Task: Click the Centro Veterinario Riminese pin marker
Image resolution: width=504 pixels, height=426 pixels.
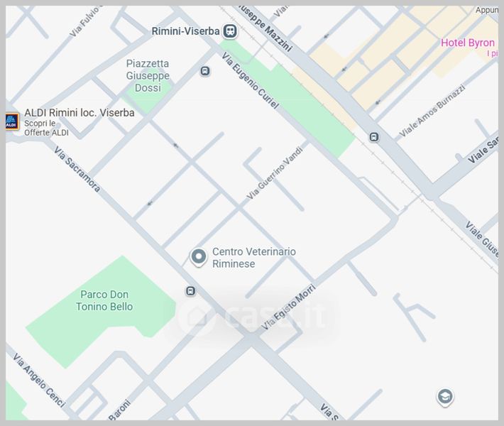Action: pyautogui.click(x=199, y=256)
